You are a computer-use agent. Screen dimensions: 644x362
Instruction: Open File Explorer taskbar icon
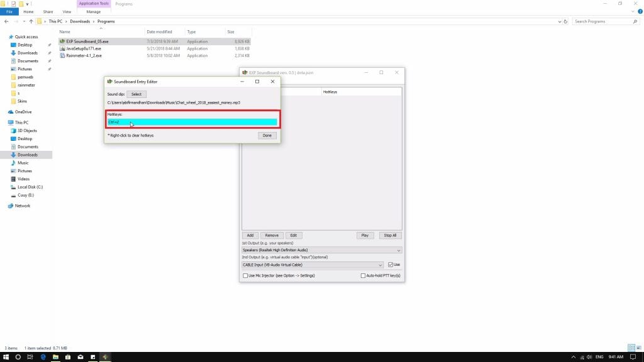pos(55,357)
